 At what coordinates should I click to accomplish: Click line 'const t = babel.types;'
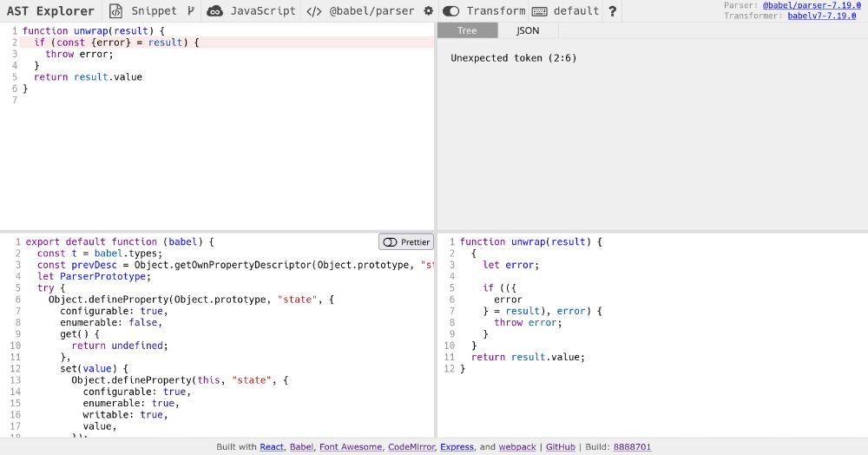pyautogui.click(x=100, y=254)
